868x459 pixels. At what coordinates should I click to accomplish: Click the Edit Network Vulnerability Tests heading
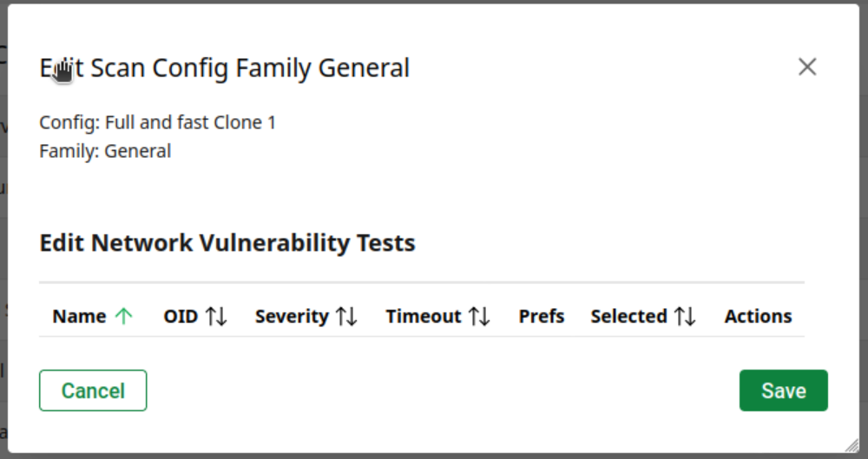(227, 243)
